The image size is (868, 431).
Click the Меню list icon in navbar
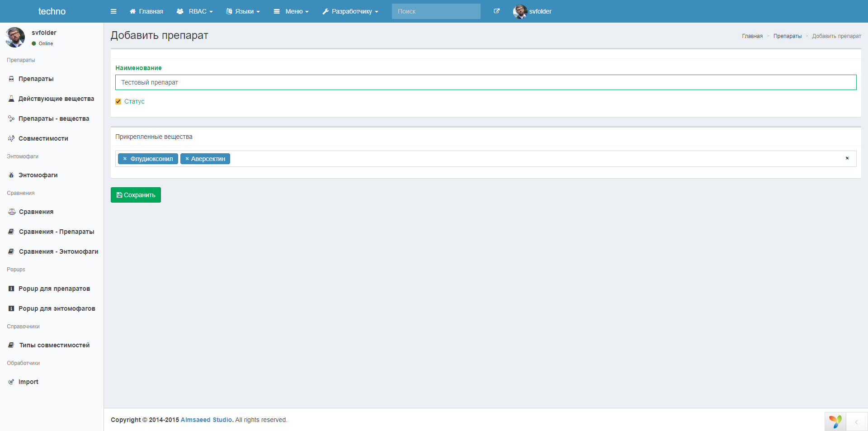click(277, 11)
